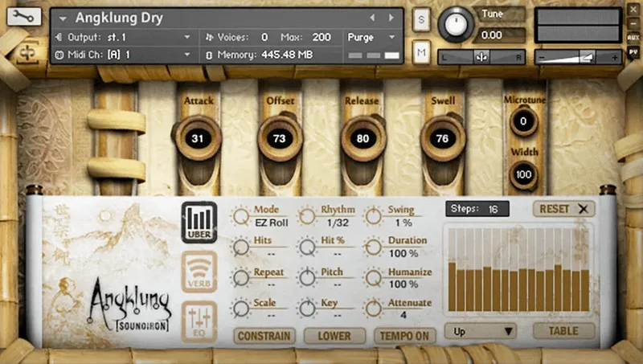Click the Microtune knob
643x364 pixels.
(x=524, y=121)
